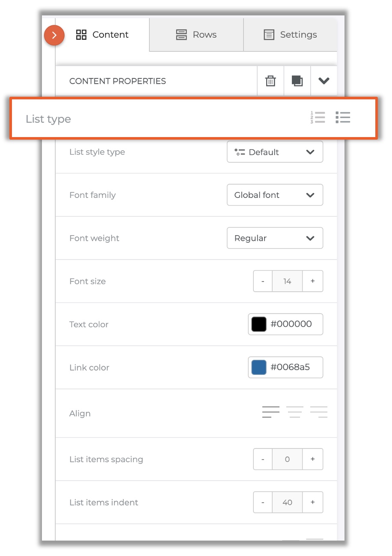Open the Font weight dropdown
This screenshot has width=392, height=556.
coord(275,238)
